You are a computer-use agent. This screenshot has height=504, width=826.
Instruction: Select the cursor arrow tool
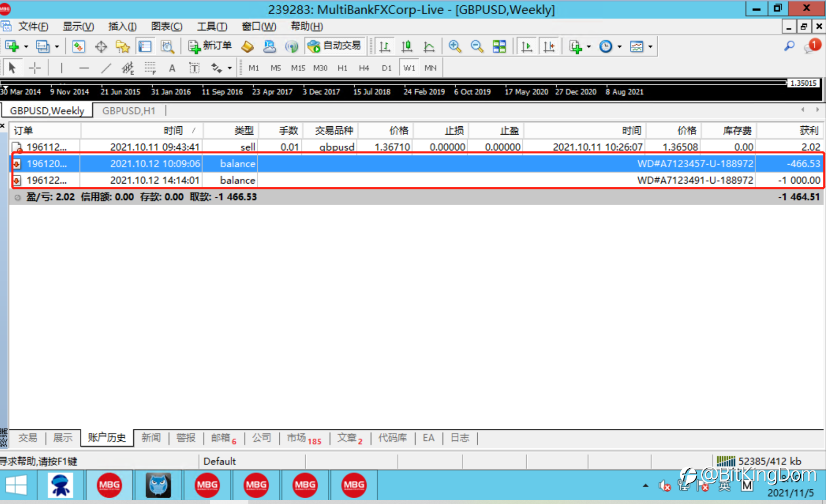(13, 68)
